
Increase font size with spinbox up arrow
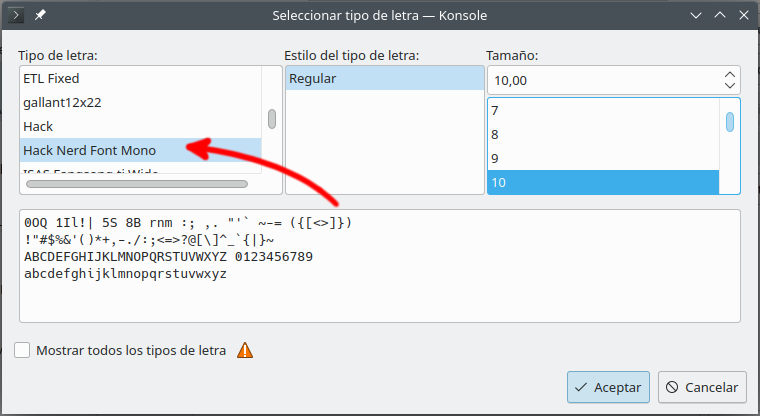pyautogui.click(x=729, y=74)
